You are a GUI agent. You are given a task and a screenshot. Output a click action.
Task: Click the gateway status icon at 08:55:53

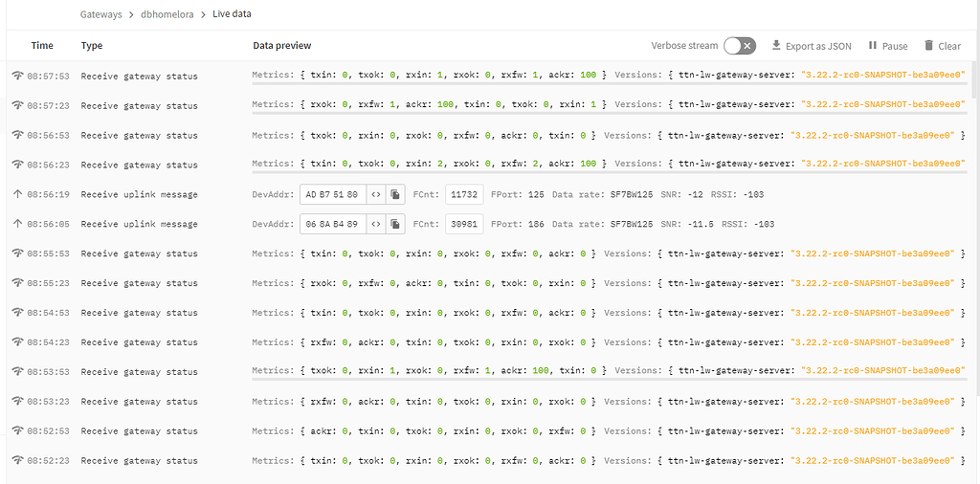(16, 253)
